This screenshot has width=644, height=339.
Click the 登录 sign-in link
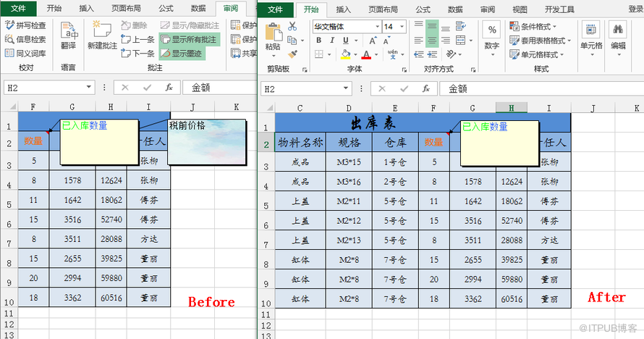[633, 9]
